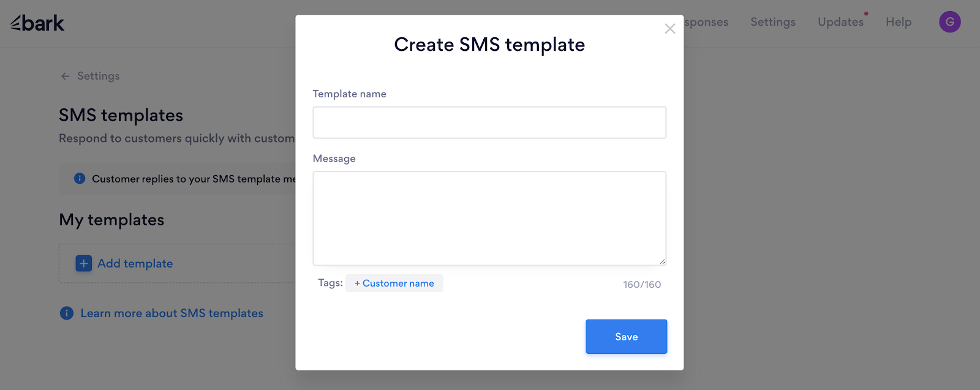Go to Updates in the top navigation
Viewport: 980px width, 390px height.
click(x=840, y=22)
